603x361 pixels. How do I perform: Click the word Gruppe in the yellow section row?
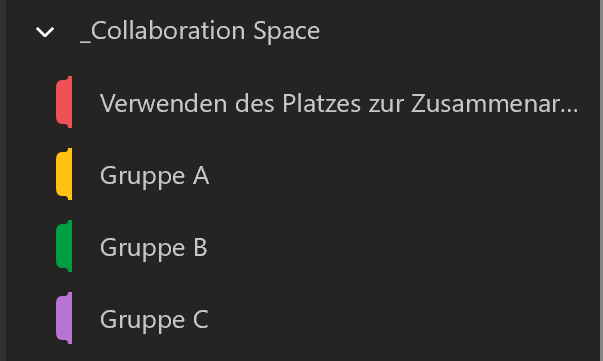[x=143, y=177]
